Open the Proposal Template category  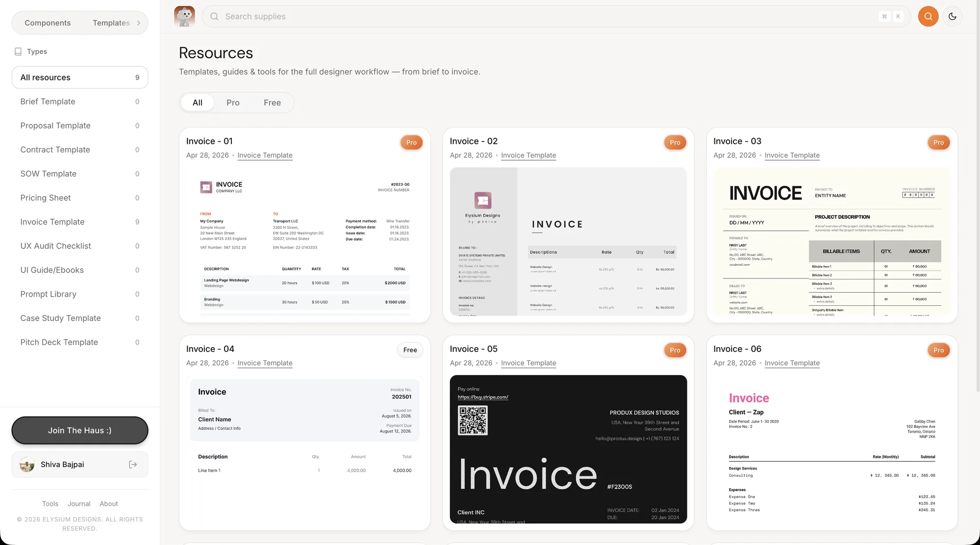80,125
